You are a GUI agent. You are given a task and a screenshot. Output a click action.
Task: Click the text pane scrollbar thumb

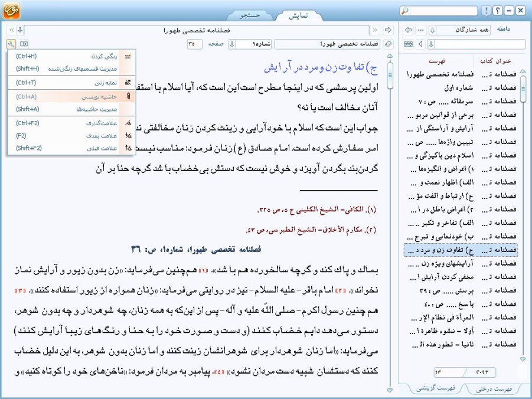390,75
